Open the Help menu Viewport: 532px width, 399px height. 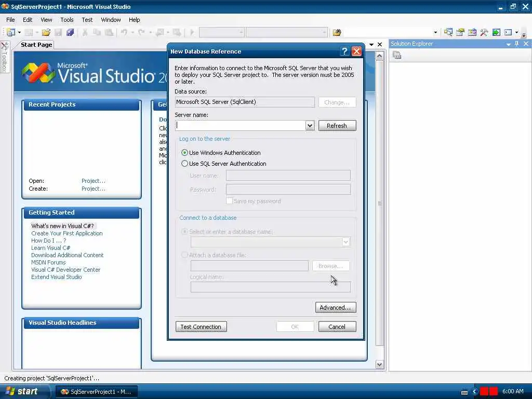pos(135,20)
